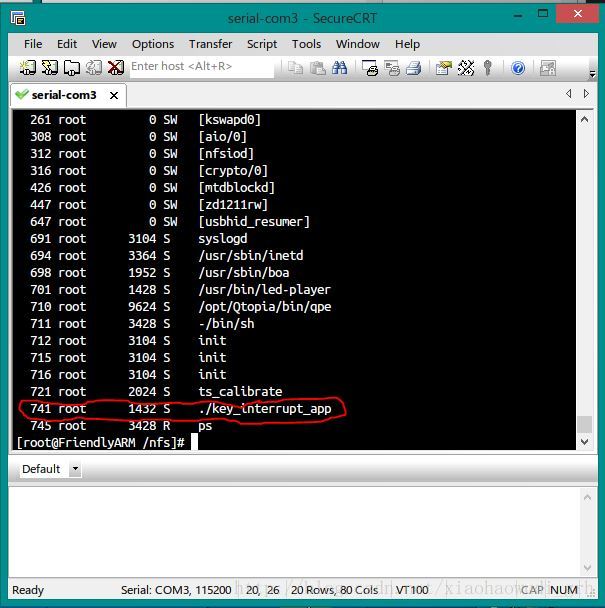
Task: Click the Print Selection toolbar icon
Action: tap(392, 68)
